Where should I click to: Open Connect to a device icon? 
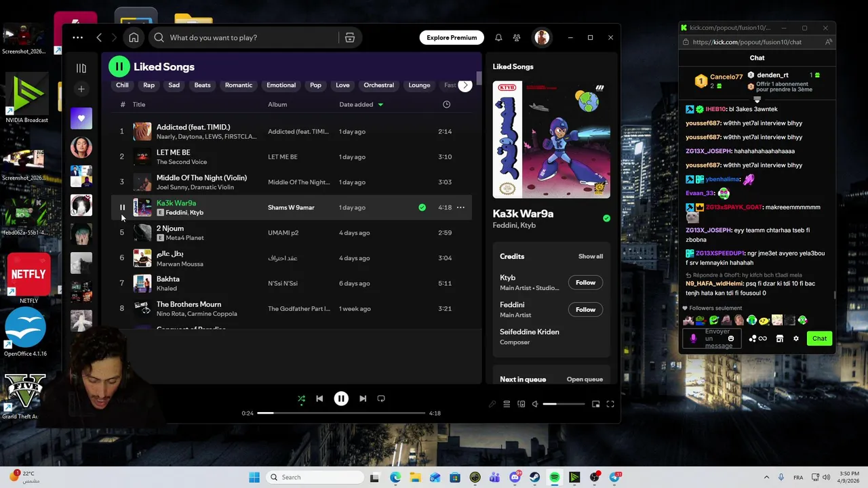pyautogui.click(x=521, y=404)
